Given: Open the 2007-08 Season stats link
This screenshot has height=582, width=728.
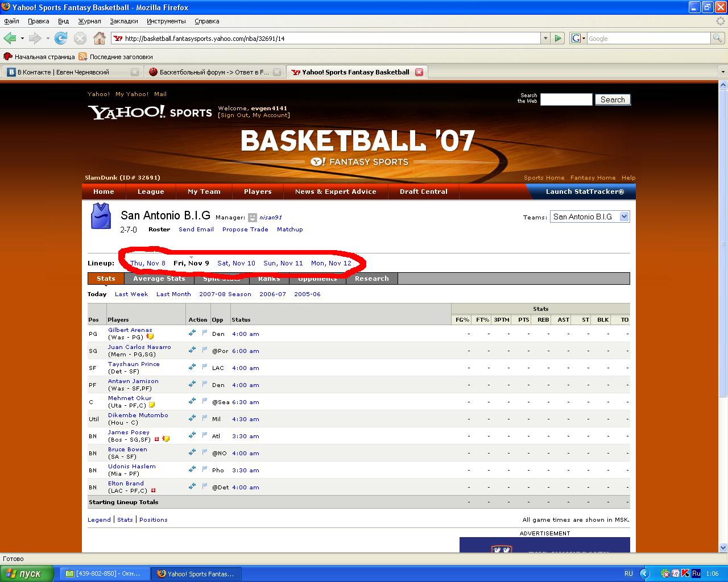Looking at the screenshot, I should tap(225, 294).
